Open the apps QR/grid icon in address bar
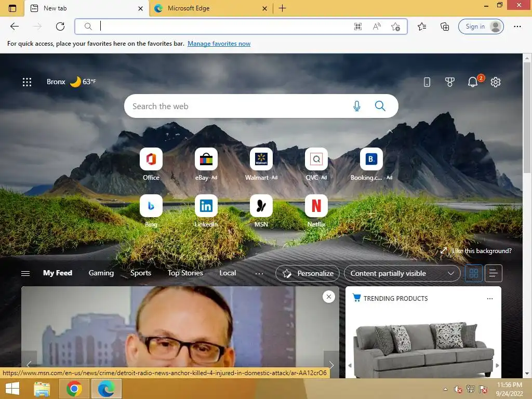The height and width of the screenshot is (399, 532). tap(357, 26)
